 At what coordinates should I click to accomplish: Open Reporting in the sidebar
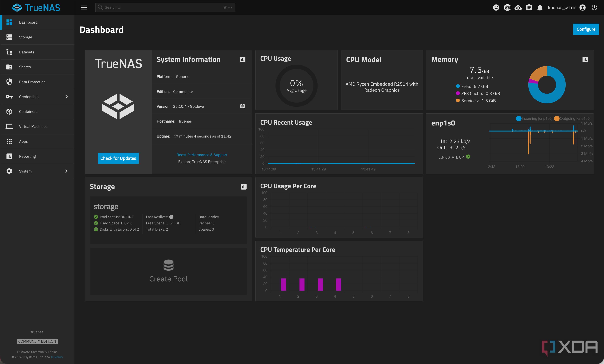[37, 156]
